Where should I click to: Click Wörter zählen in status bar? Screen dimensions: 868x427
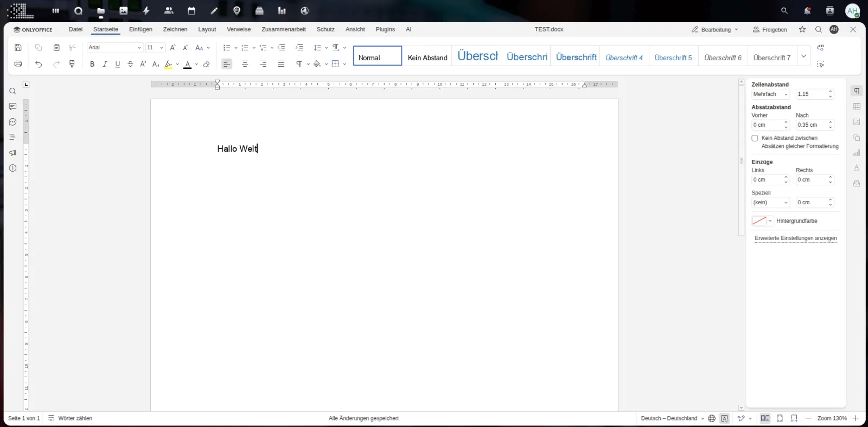tap(70, 418)
